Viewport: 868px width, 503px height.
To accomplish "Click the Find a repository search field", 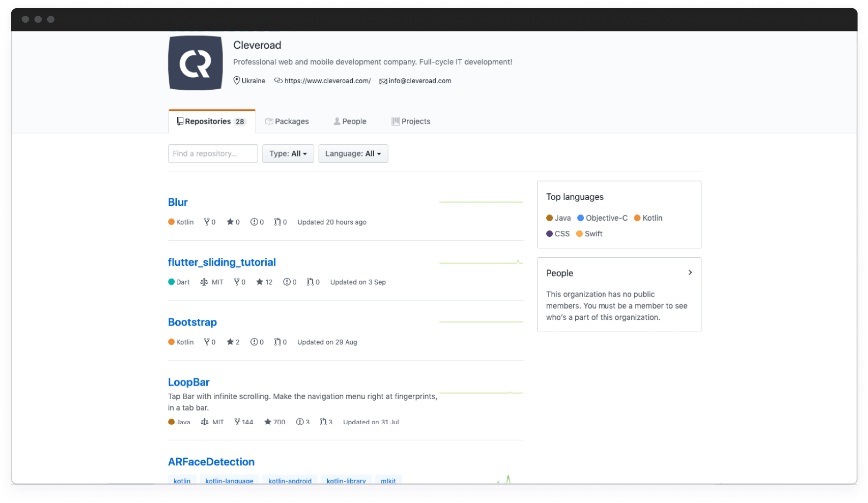I will click(x=213, y=154).
